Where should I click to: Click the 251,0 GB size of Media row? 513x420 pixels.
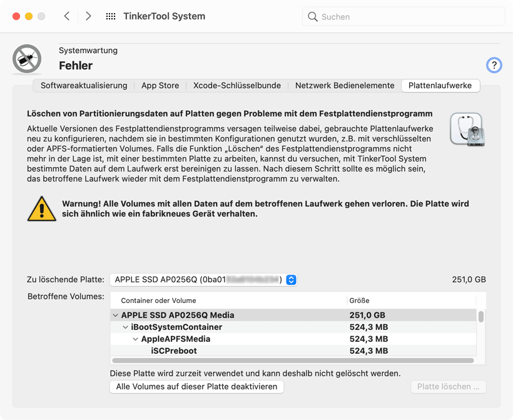point(367,315)
